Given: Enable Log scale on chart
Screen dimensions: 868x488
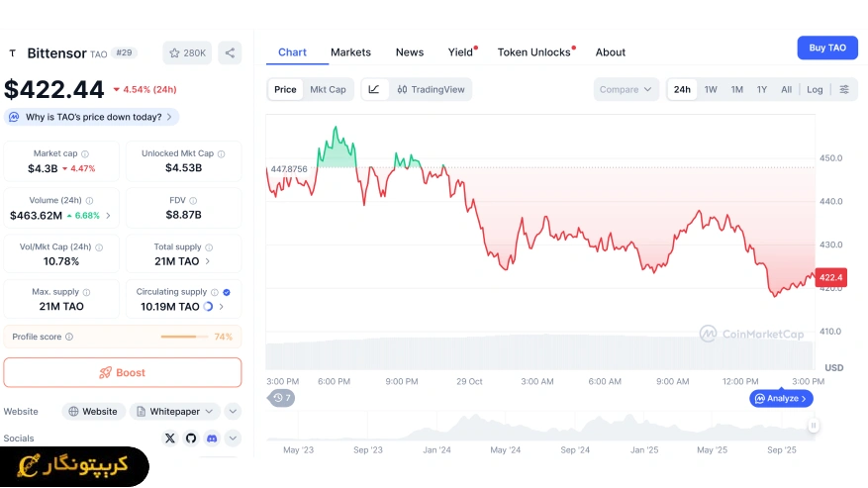Looking at the screenshot, I should [815, 89].
